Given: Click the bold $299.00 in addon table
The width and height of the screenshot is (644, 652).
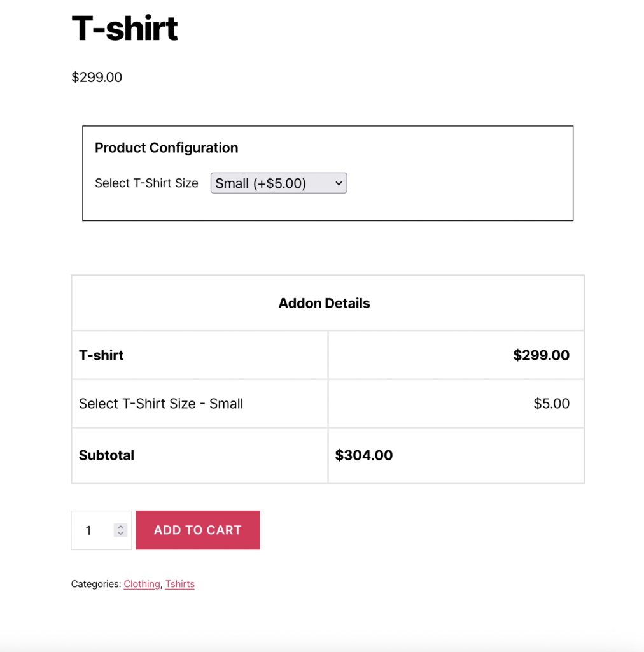Looking at the screenshot, I should click(x=541, y=355).
